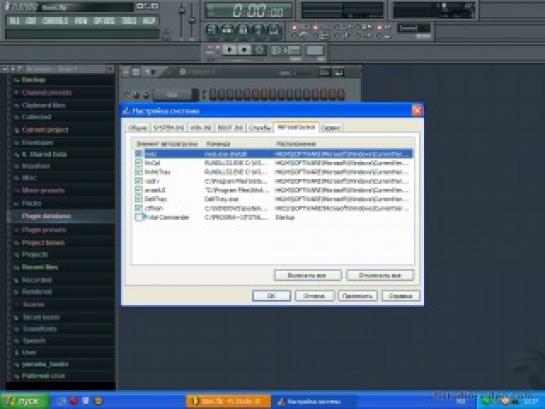Click the Play button in transport panel
The width and height of the screenshot is (545, 409).
point(229,50)
